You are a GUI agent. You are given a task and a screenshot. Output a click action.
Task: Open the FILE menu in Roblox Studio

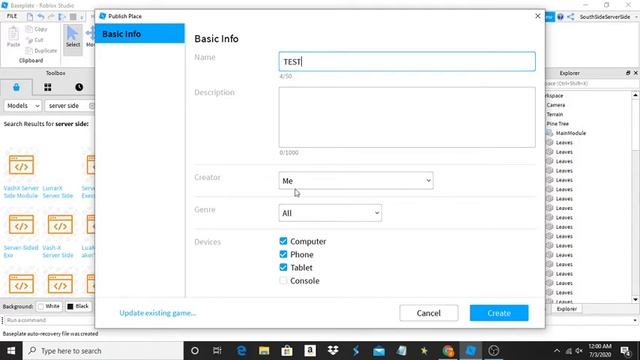click(12, 16)
